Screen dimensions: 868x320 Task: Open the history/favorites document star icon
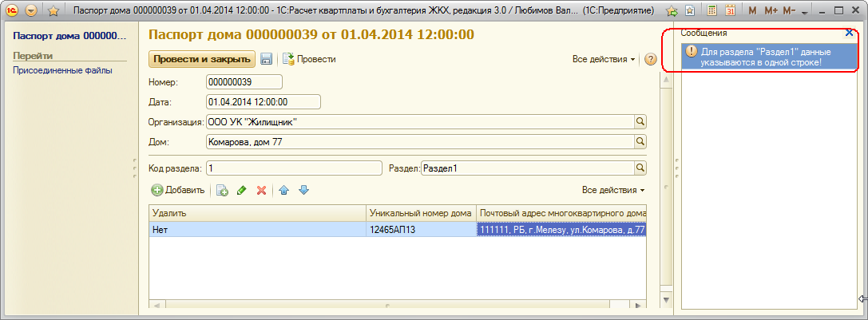pyautogui.click(x=690, y=10)
